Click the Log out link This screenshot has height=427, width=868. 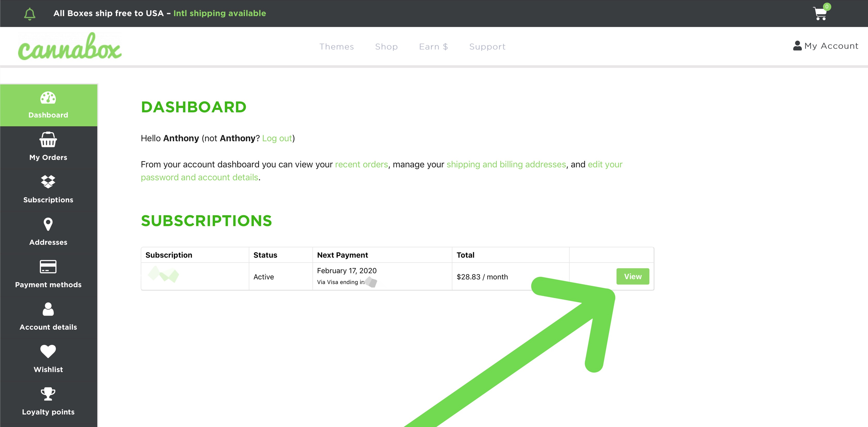point(277,138)
